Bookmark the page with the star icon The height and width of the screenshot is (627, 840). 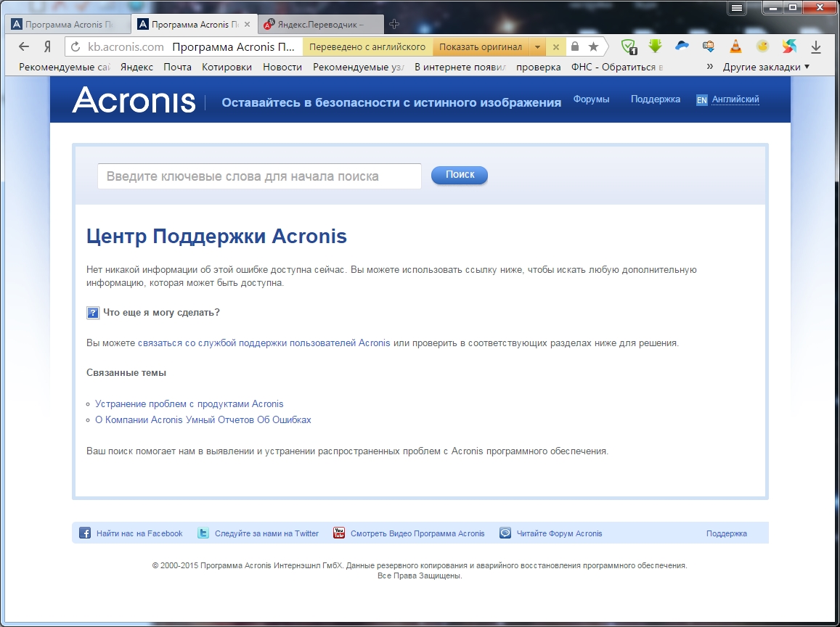pyautogui.click(x=593, y=47)
